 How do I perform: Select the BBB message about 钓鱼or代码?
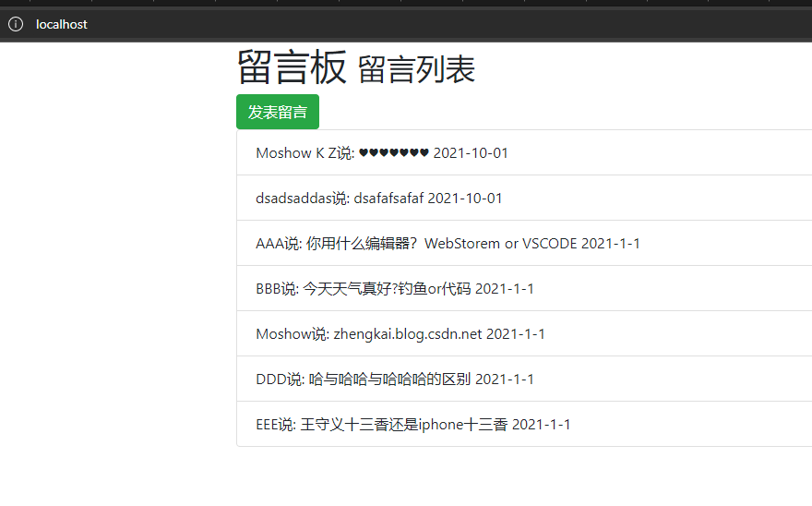click(x=524, y=288)
